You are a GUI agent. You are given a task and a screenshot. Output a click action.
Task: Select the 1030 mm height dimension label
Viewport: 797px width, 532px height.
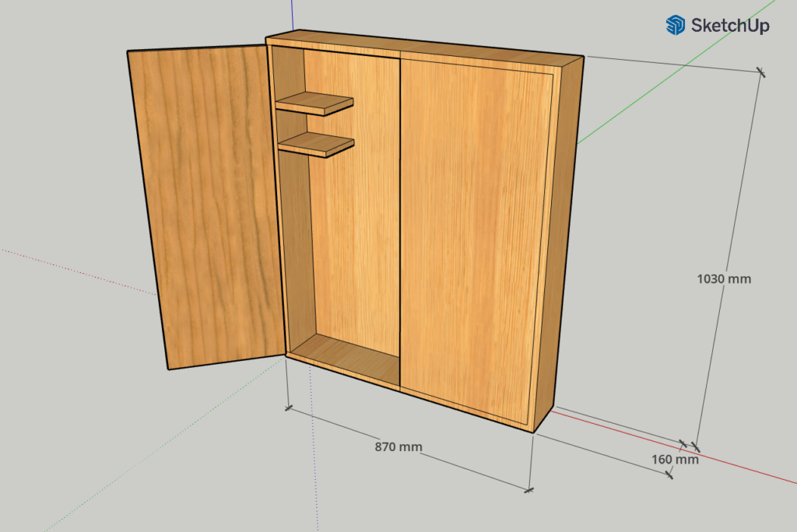[x=724, y=278]
